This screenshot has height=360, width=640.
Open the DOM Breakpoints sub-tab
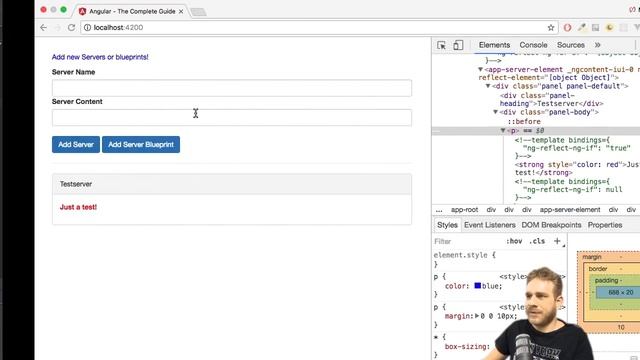tap(551, 225)
